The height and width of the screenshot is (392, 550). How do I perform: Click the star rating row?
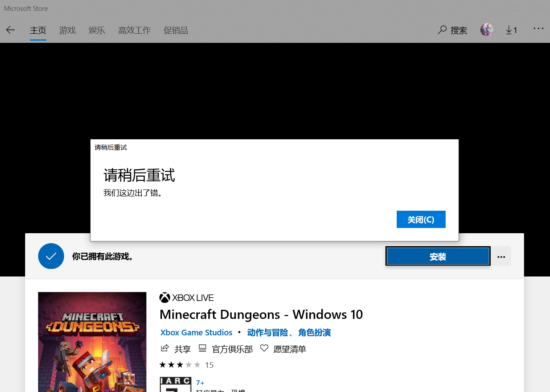point(180,365)
